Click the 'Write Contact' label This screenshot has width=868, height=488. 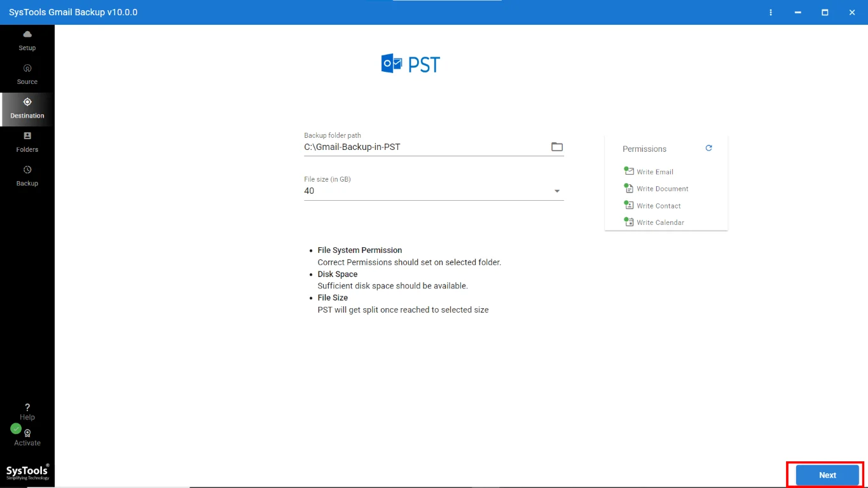coord(659,206)
